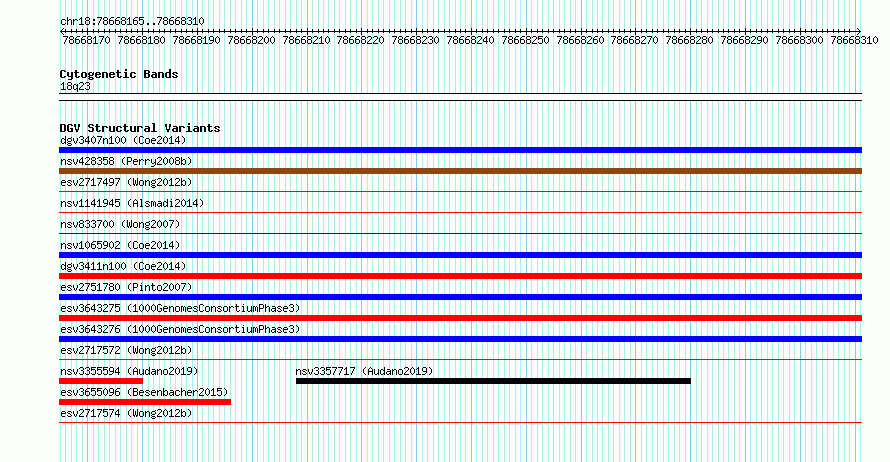Click ruler position 78668300
This screenshot has width=890, height=462.
799,41
